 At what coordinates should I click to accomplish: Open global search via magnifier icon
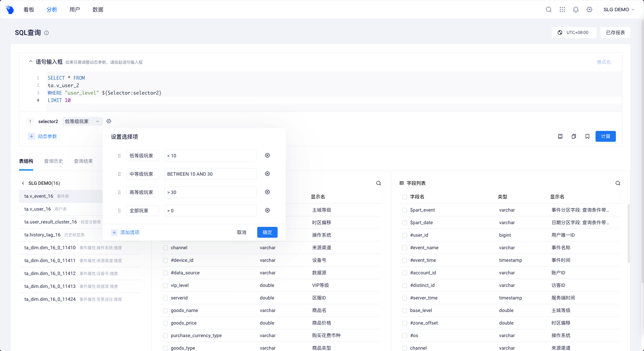[548, 9]
